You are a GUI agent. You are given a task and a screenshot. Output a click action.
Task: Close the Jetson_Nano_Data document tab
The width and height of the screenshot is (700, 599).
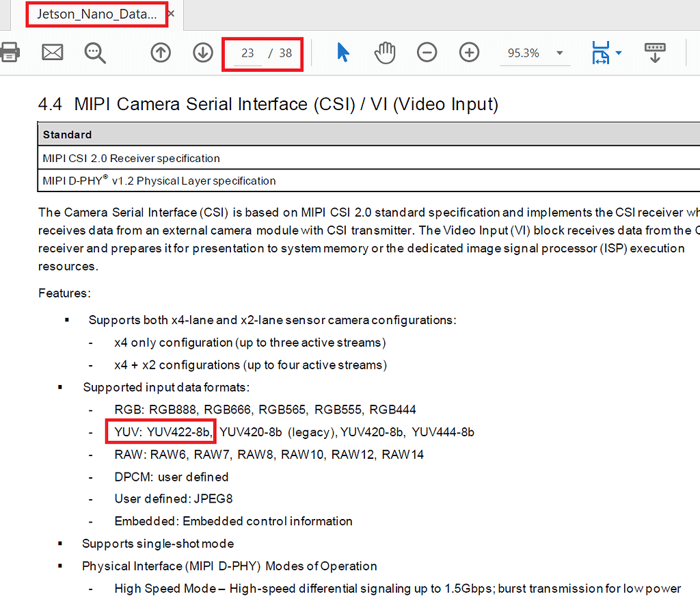click(x=170, y=13)
